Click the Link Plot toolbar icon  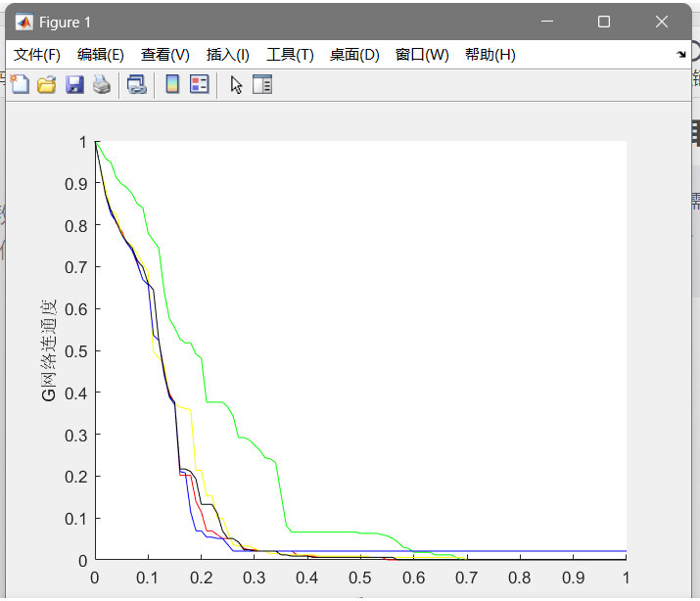pos(137,84)
